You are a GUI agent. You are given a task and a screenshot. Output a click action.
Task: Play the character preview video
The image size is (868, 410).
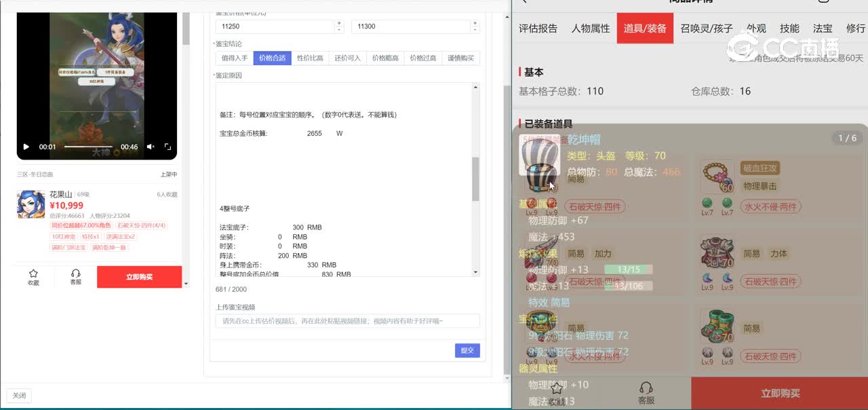point(26,147)
